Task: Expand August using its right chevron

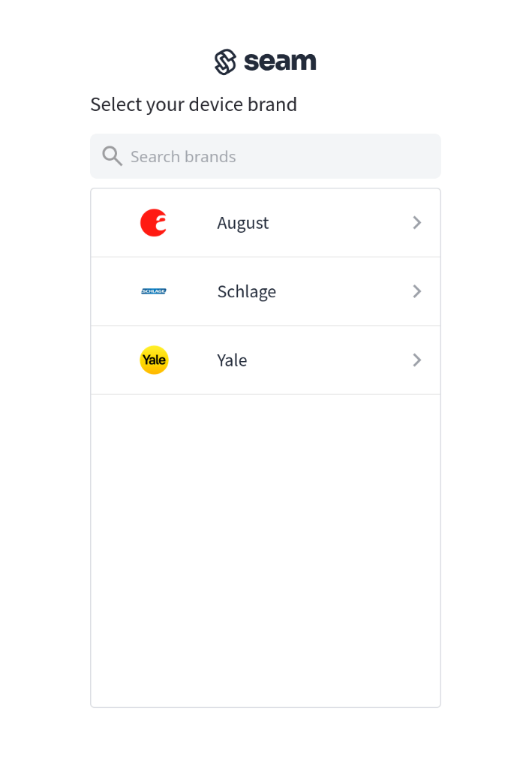Action: click(x=417, y=223)
